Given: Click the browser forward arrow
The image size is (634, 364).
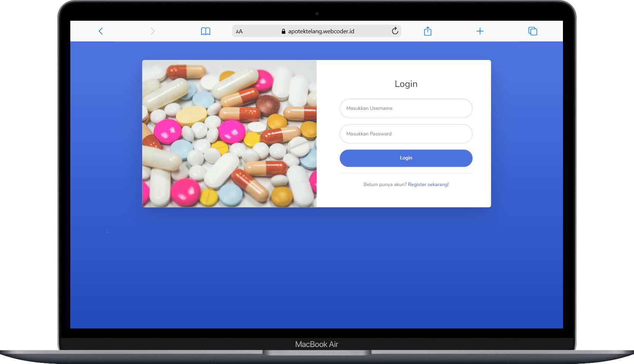Looking at the screenshot, I should coord(153,31).
